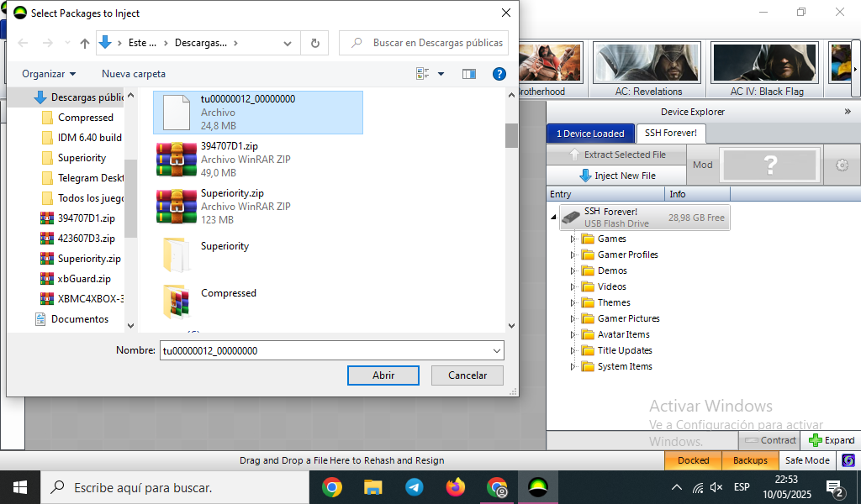Image resolution: width=861 pixels, height=504 pixels.
Task: Click Cancelar to dismiss dialog
Action: (467, 375)
